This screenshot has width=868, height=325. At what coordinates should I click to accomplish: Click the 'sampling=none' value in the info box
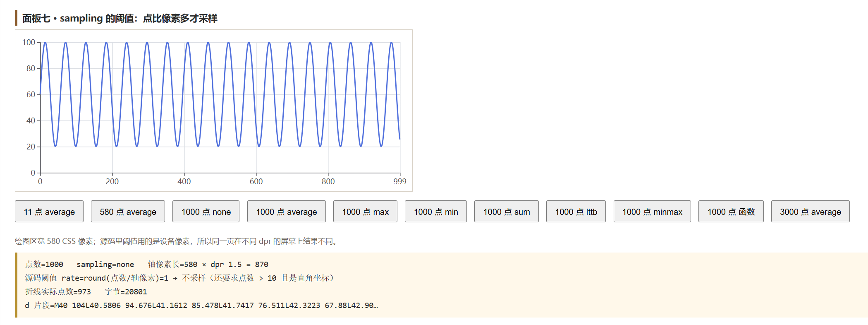coord(105,264)
